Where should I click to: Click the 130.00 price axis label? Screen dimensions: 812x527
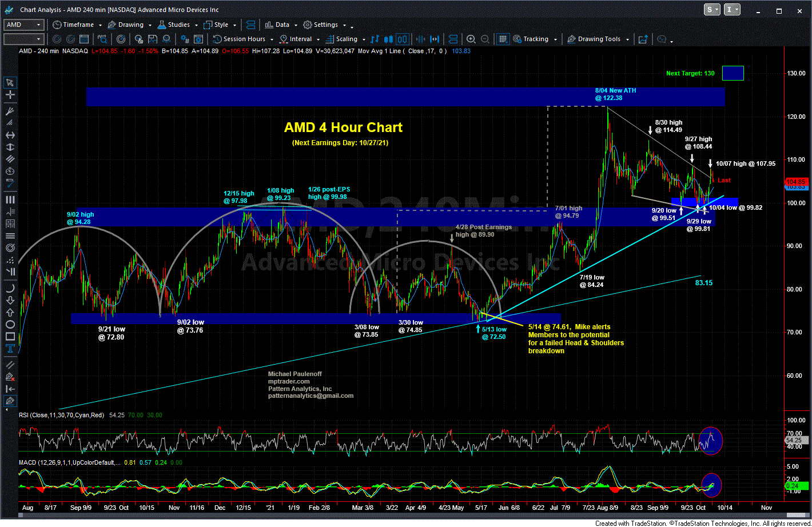click(x=795, y=73)
